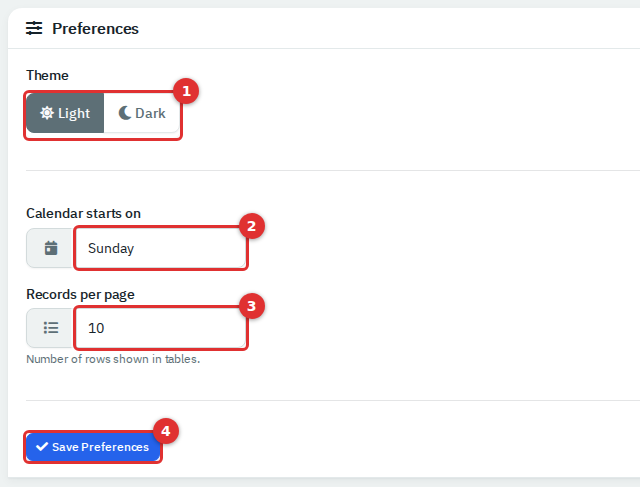Viewport: 640px width, 487px height.
Task: Click the 'Calendar starts on' label
Action: click(83, 213)
